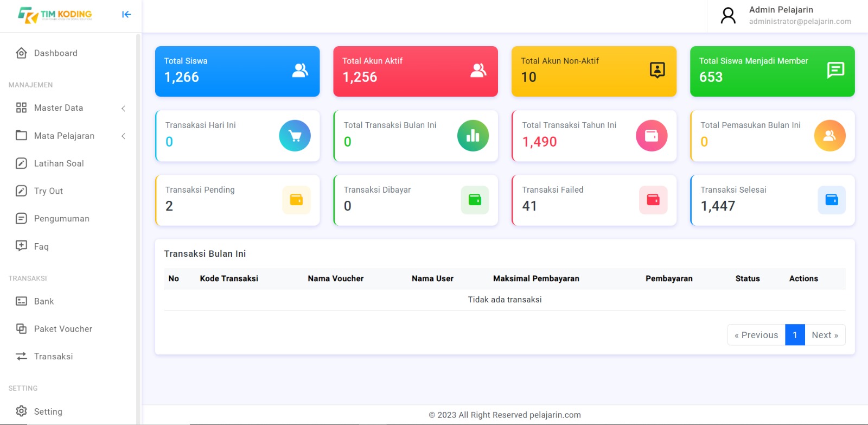Viewport: 868px width, 425px height.
Task: Click the admin user avatar icon
Action: tap(728, 15)
